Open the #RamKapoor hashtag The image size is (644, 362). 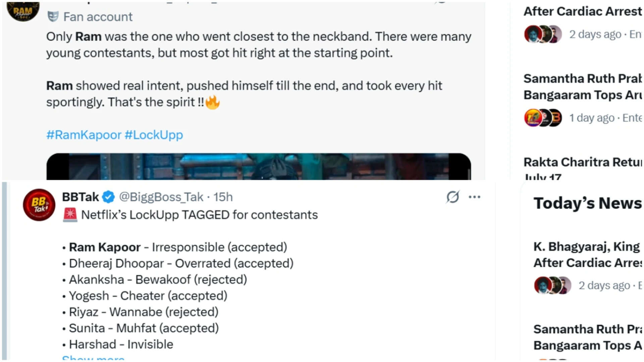tap(84, 135)
